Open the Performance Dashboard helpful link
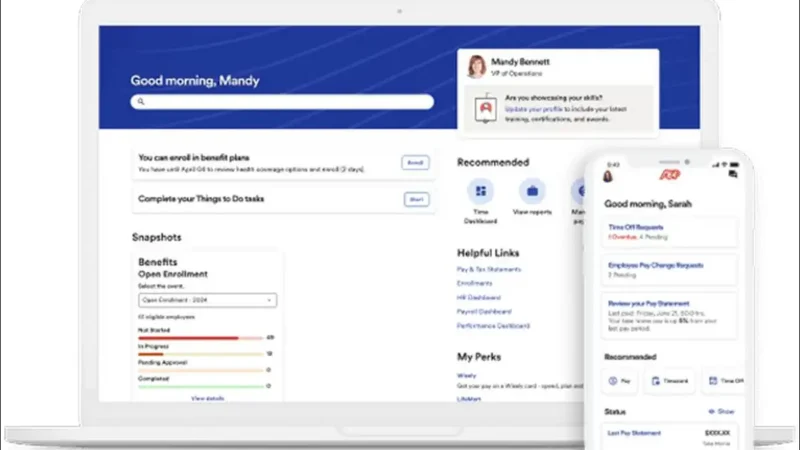The image size is (800, 450). [x=493, y=326]
